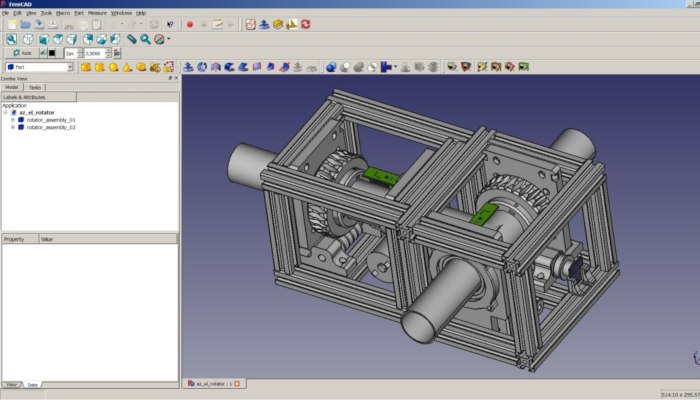This screenshot has height=400, width=700.
Task: Start macro recording with red button
Action: pyautogui.click(x=189, y=24)
